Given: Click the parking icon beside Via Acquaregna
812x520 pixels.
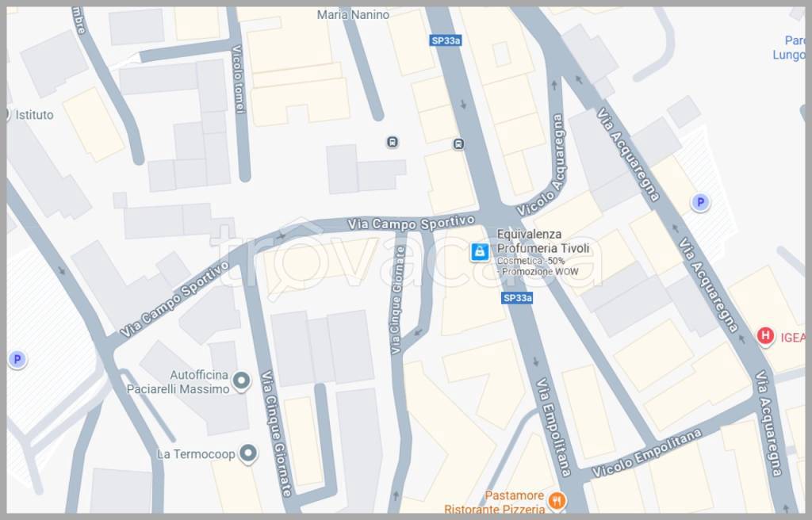Looking at the screenshot, I should pyautogui.click(x=699, y=203).
